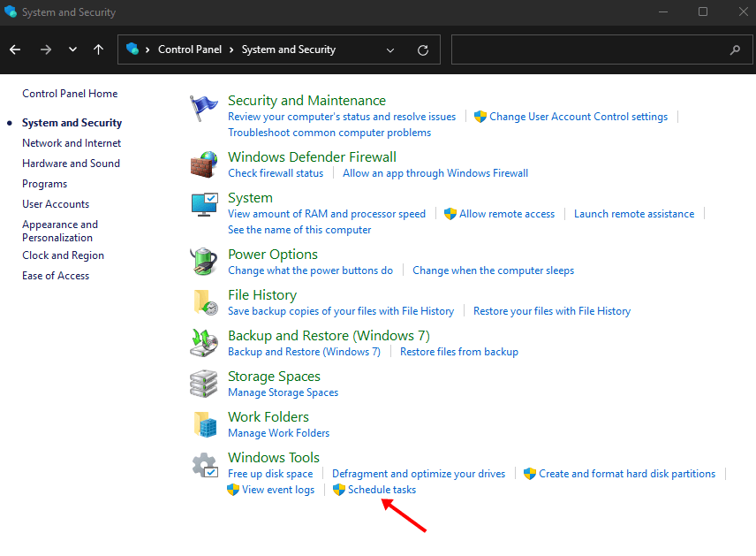Click the Backup and Restore icon

[x=204, y=343]
